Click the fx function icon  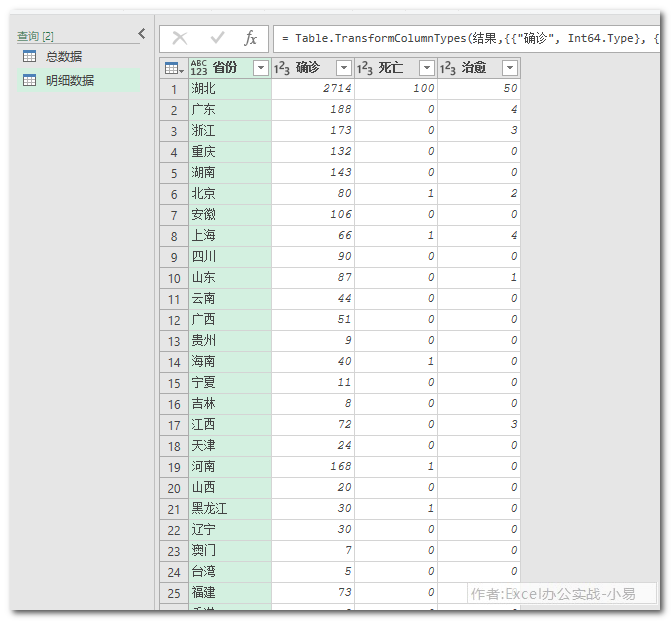tap(250, 38)
